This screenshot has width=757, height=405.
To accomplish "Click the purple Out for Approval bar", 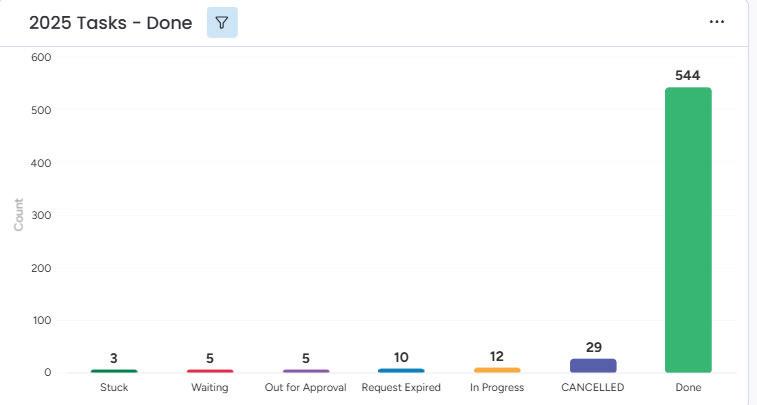I will point(305,371).
